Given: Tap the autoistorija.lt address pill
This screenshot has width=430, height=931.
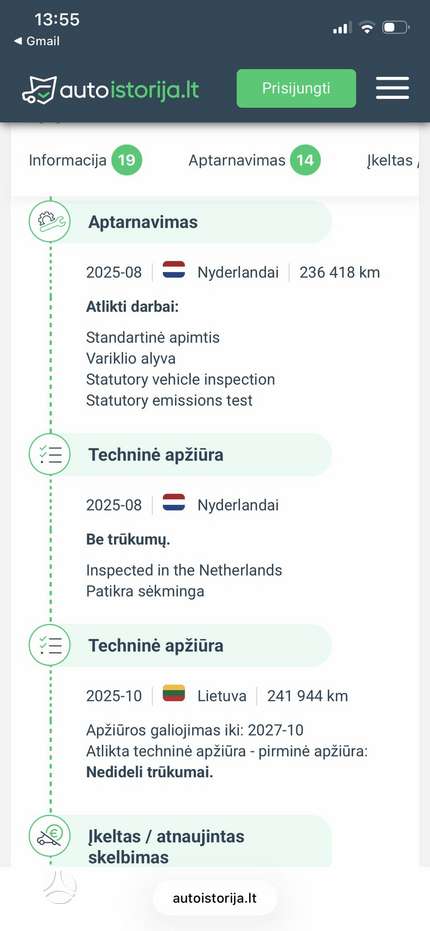Looking at the screenshot, I should click(215, 898).
